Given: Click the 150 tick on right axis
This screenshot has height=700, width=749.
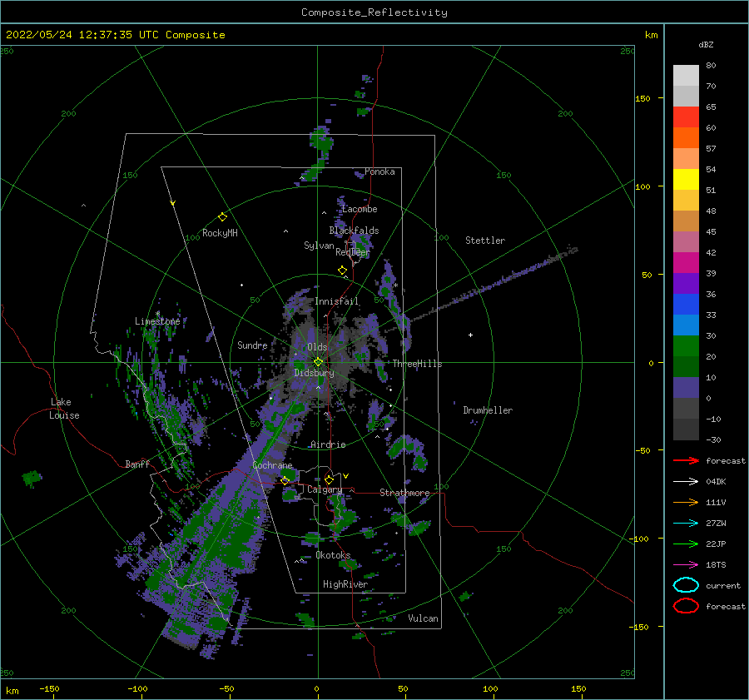Looking at the screenshot, I should [x=642, y=98].
